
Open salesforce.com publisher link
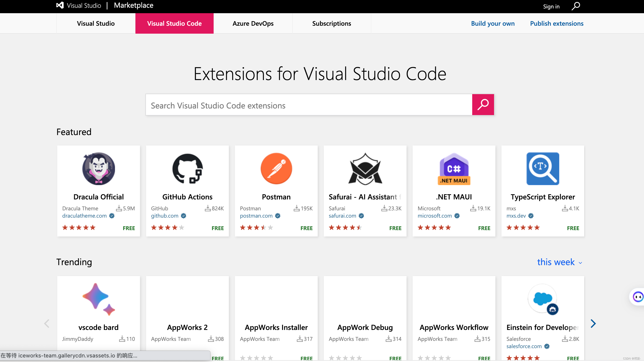click(x=524, y=346)
